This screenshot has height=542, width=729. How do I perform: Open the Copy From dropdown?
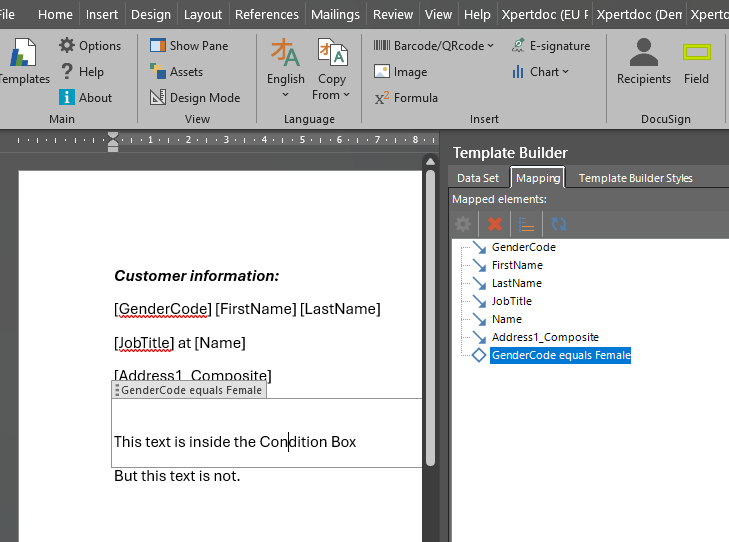tap(331, 69)
